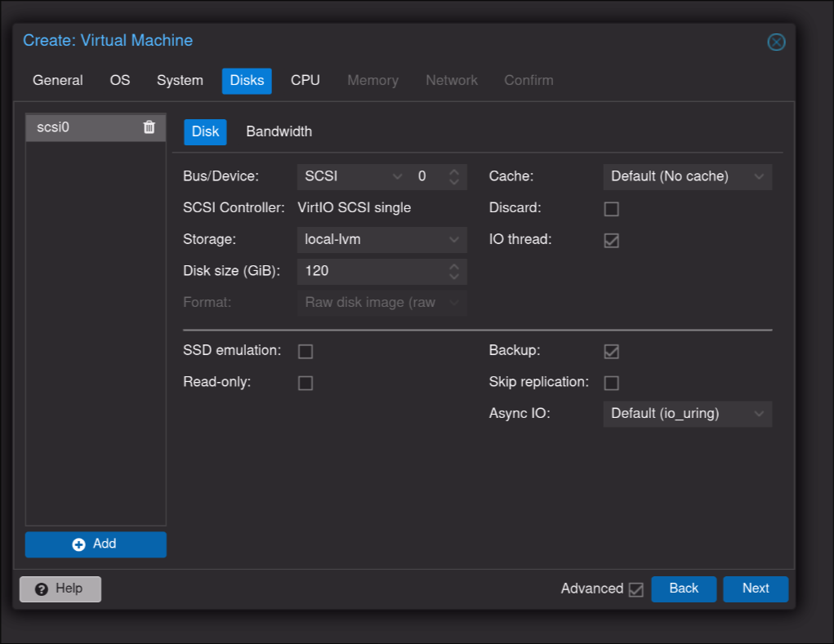
Task: Open the Help documentation
Action: tap(60, 588)
